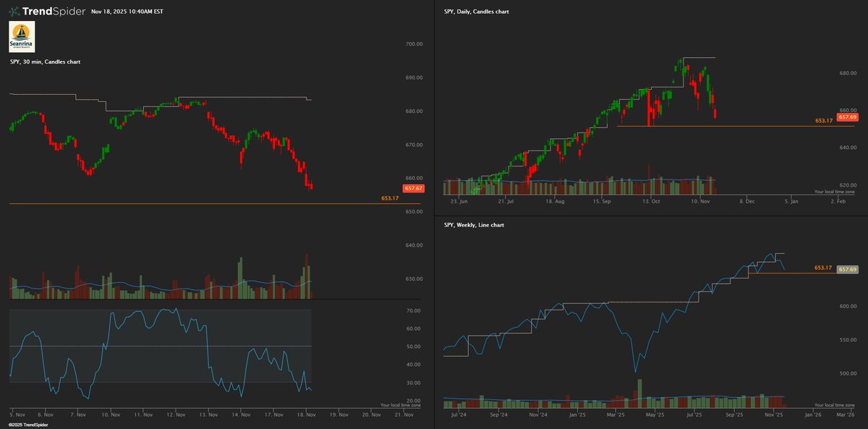This screenshot has height=429, width=868.
Task: Click the Nov '24 date on Weekly chart
Action: pos(539,416)
